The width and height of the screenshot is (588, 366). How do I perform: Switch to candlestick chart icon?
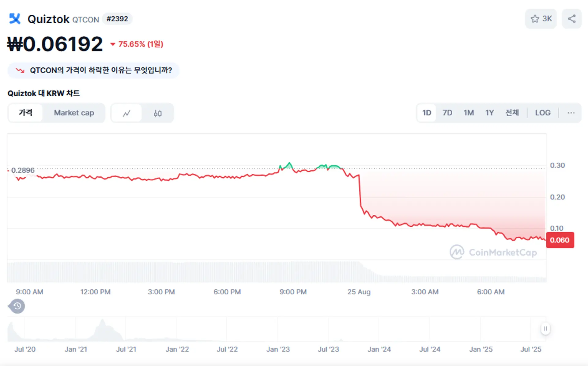point(158,113)
